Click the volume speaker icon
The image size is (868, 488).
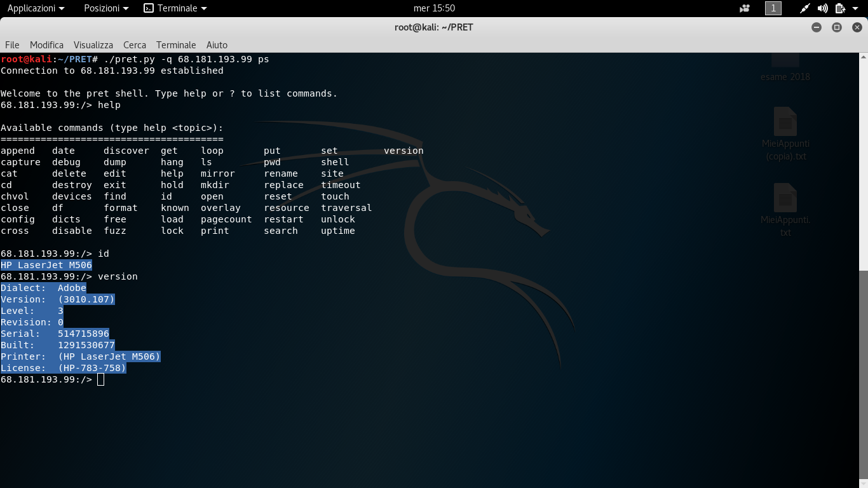point(823,8)
